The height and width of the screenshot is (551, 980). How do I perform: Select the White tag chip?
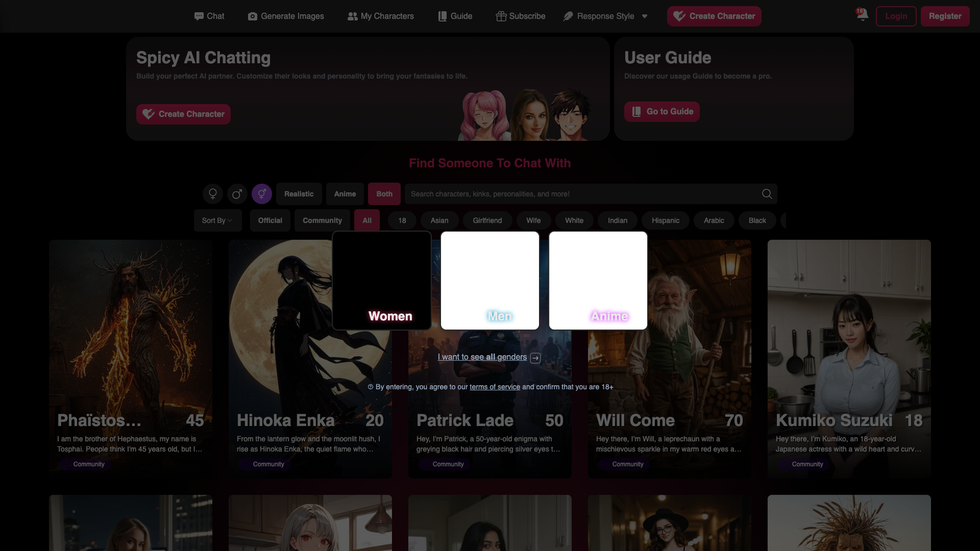575,220
